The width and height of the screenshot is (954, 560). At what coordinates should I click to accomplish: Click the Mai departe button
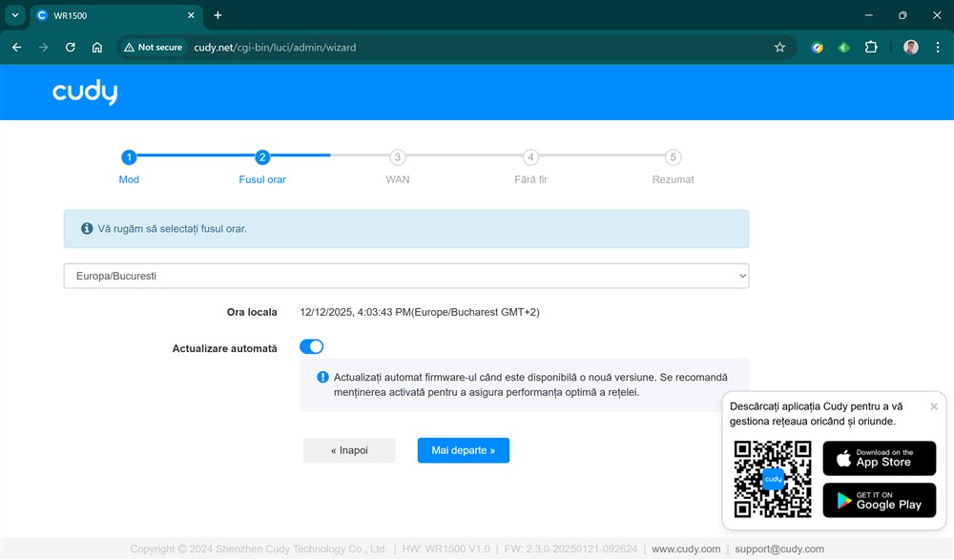click(x=463, y=450)
